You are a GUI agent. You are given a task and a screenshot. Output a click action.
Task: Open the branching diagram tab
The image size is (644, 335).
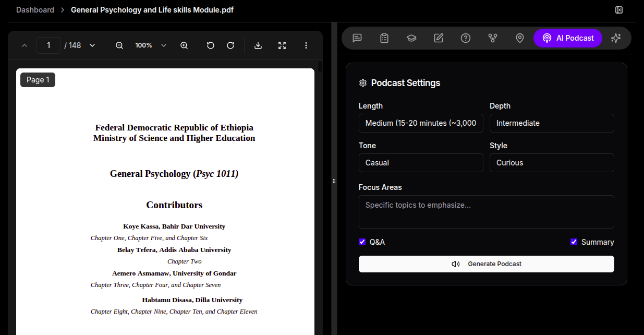click(x=493, y=38)
